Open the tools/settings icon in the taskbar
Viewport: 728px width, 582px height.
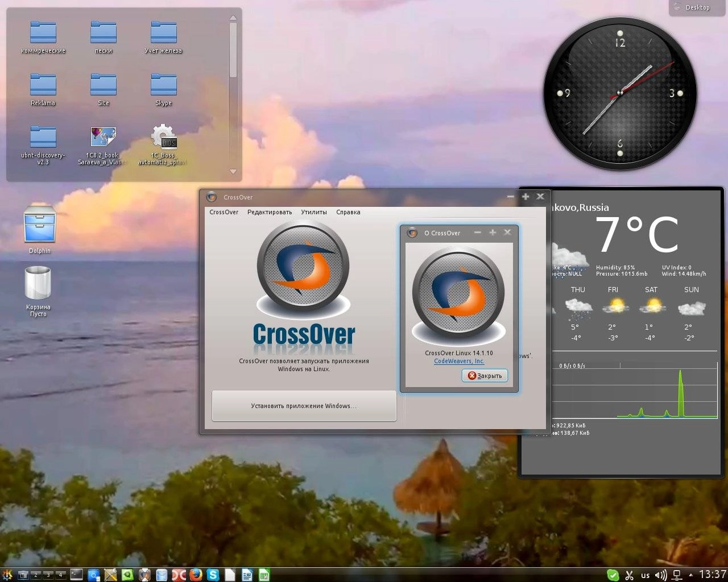pos(110,575)
